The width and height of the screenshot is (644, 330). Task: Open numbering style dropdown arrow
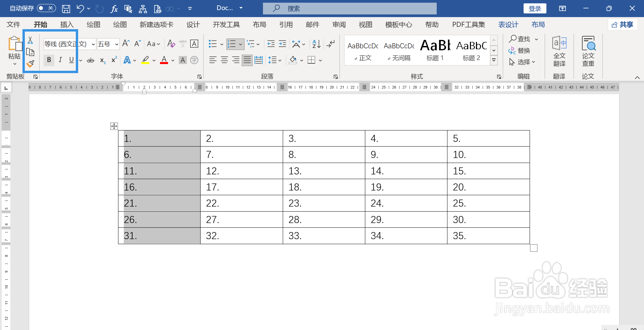[240, 44]
